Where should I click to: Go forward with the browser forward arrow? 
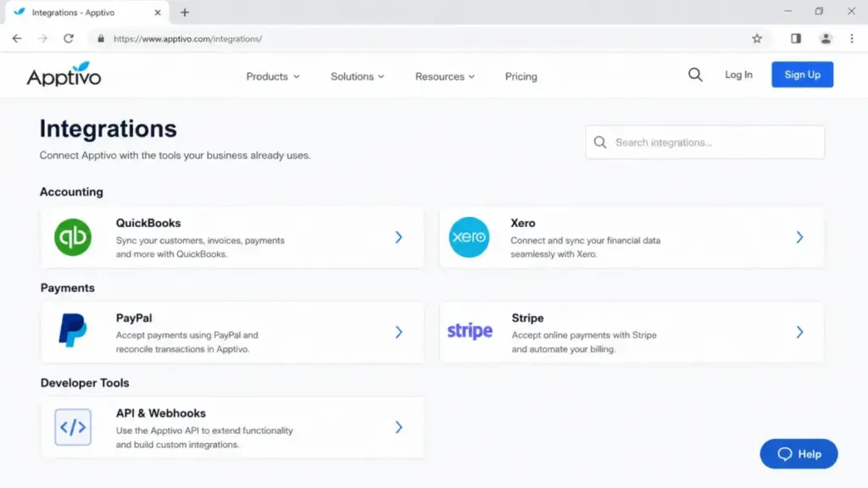pos(42,39)
